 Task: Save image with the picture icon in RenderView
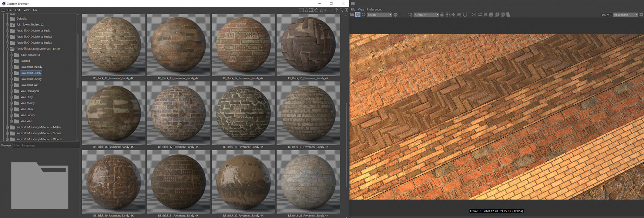click(491, 15)
